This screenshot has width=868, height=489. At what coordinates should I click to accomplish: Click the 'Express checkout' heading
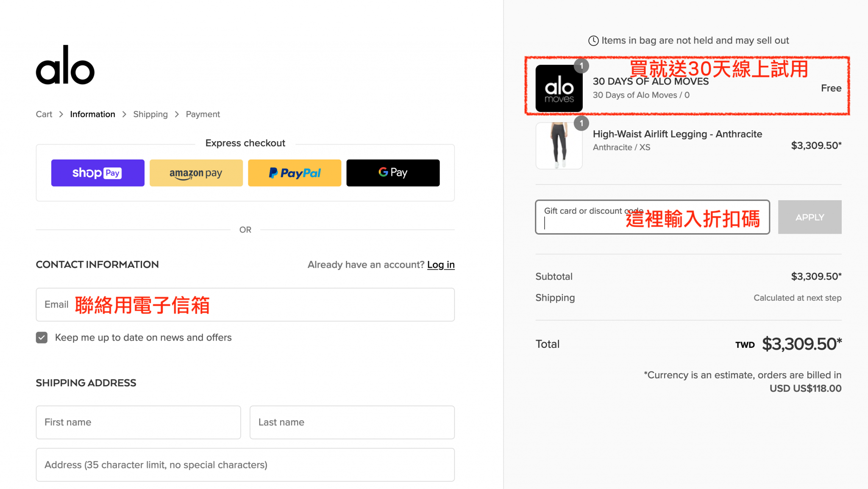tap(245, 143)
